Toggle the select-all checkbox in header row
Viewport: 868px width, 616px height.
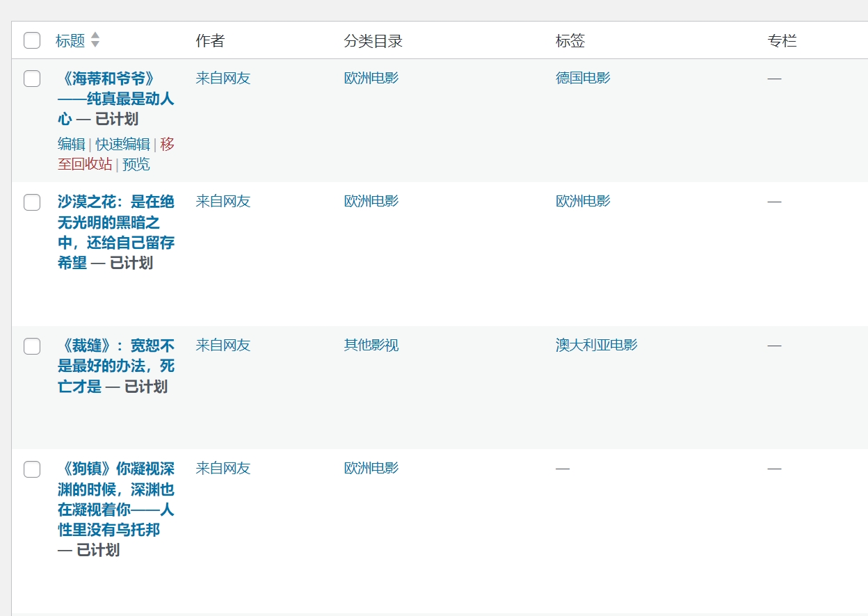(32, 40)
